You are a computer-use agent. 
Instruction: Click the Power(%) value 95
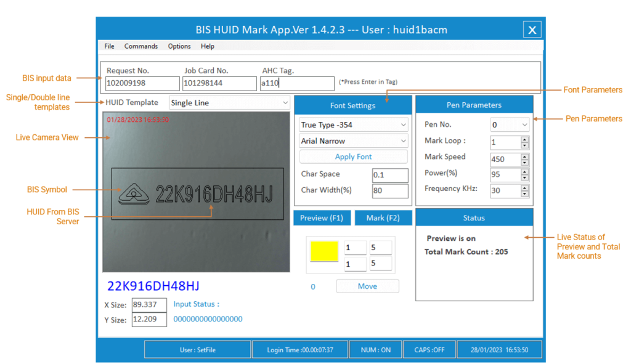click(x=505, y=174)
